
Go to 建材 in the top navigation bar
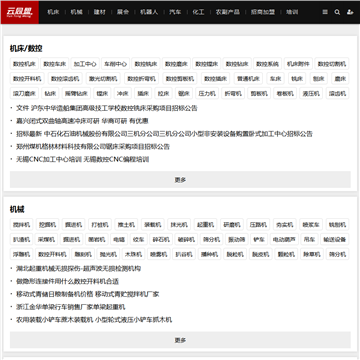99,12
